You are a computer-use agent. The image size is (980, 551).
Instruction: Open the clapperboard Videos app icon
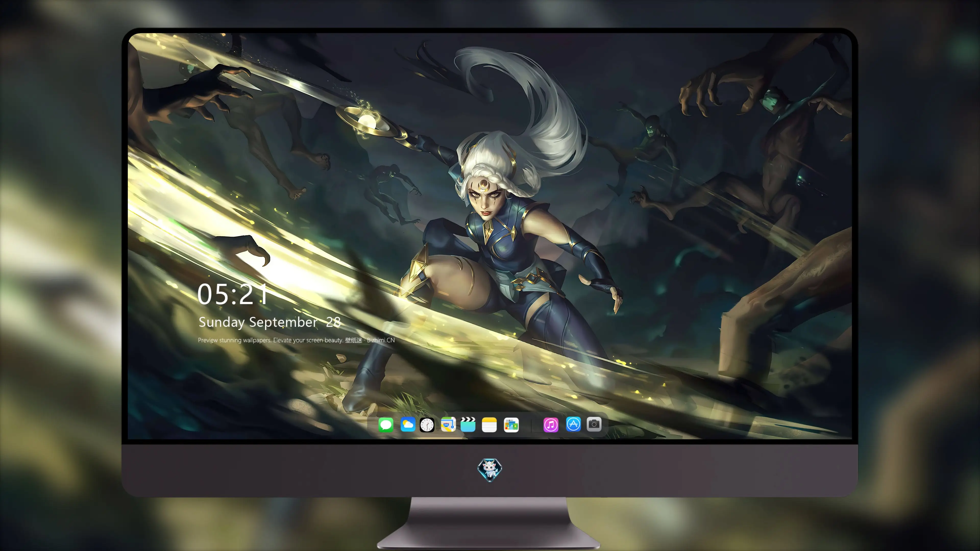468,425
